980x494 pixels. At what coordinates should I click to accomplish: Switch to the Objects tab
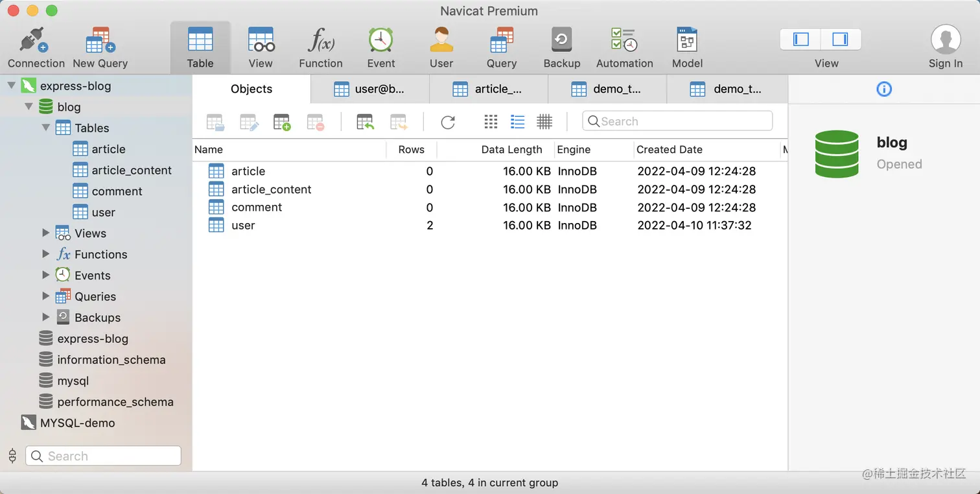(x=251, y=89)
